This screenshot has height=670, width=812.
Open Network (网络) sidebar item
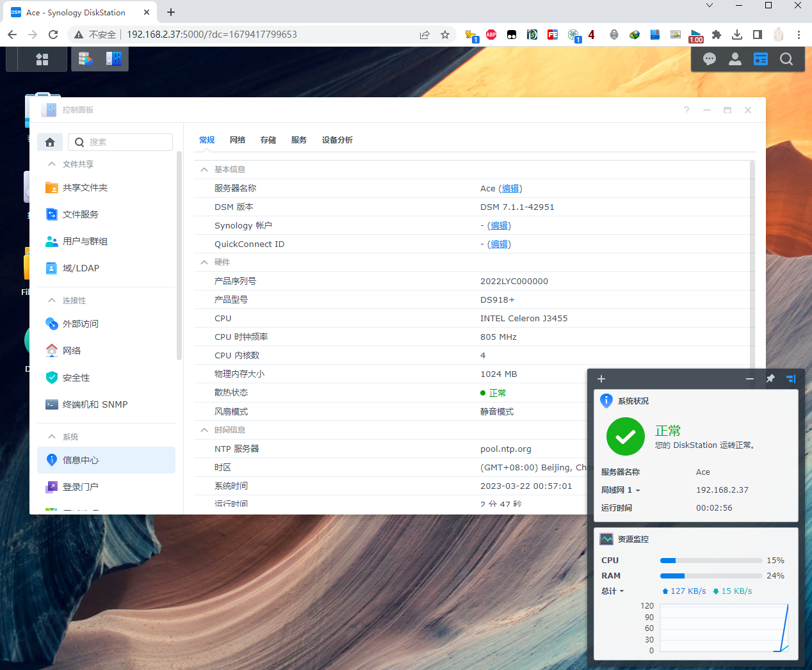click(106, 351)
